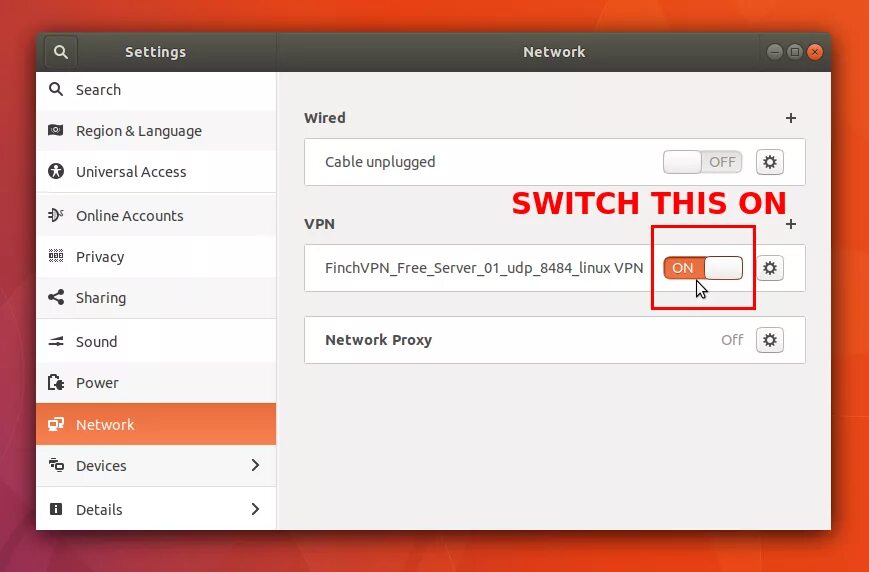Click the Details info icon
This screenshot has height=572, width=869.
(56, 509)
